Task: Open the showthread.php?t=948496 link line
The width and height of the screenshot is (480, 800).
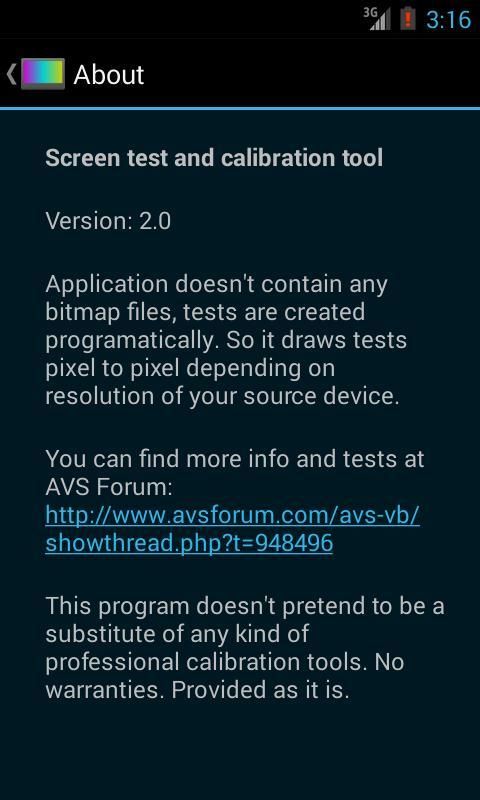Action: 189,543
